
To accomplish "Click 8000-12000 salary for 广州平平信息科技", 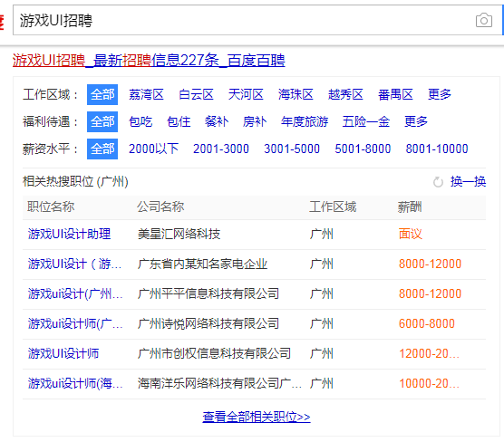I will (430, 293).
